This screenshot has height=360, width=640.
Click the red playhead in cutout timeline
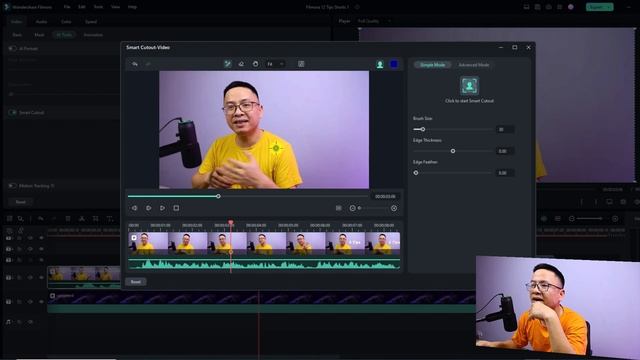231,223
